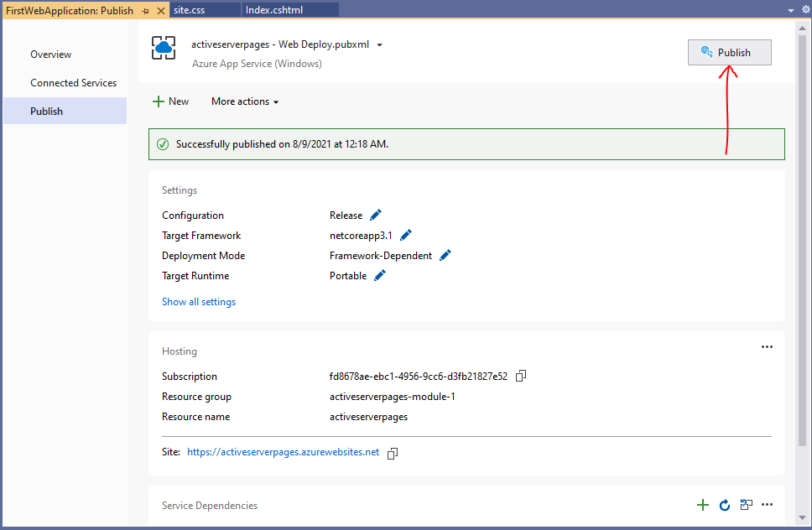Click the Azure App Service cloud icon
The image size is (812, 530).
pos(164,48)
